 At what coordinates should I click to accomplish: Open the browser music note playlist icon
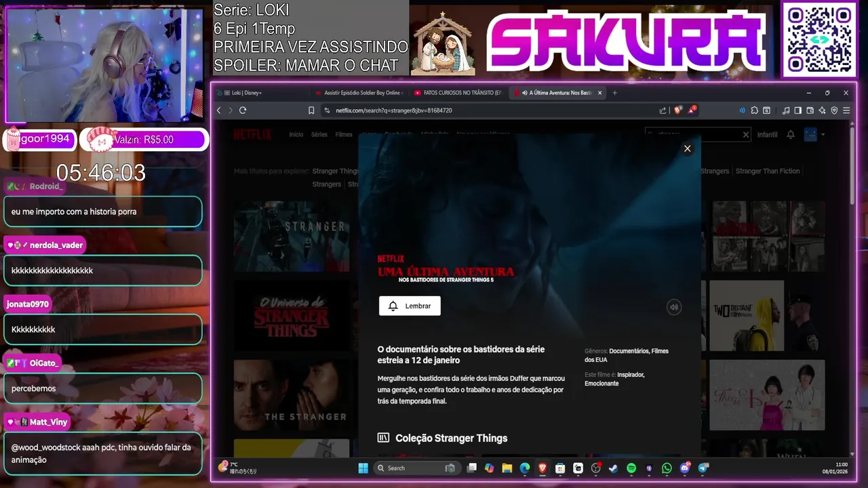[786, 110]
